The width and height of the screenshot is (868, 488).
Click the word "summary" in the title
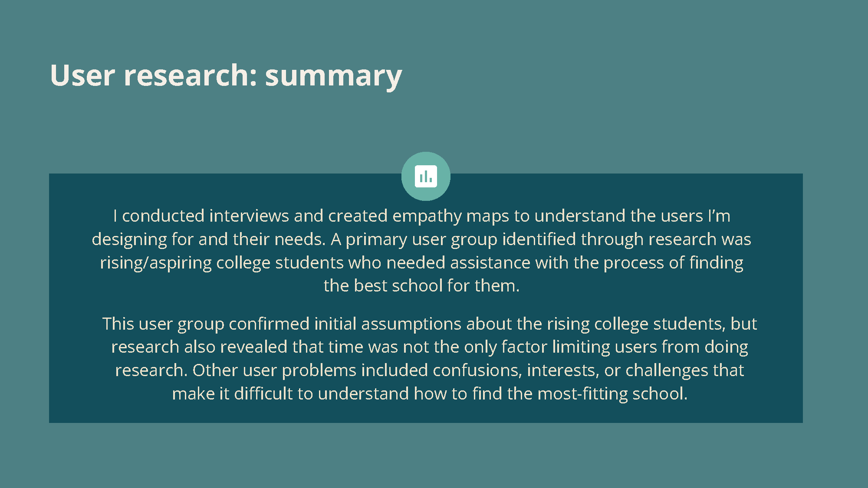[334, 77]
